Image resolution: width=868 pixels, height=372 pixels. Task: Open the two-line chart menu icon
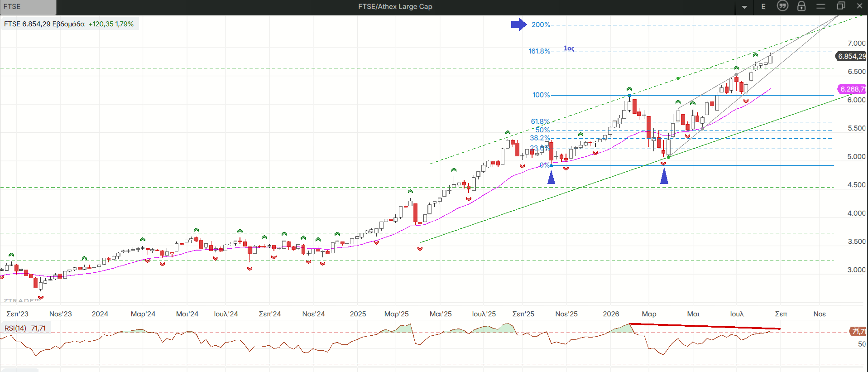[x=821, y=6]
